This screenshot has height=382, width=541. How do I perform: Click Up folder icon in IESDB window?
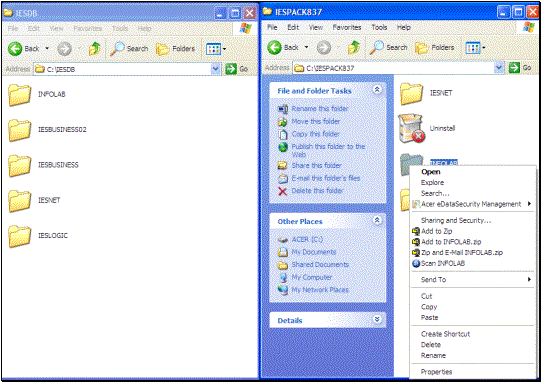(x=95, y=49)
